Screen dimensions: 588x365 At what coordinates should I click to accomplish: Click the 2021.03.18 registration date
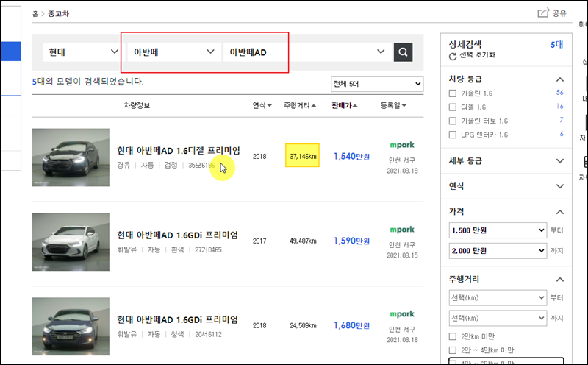tap(402, 340)
